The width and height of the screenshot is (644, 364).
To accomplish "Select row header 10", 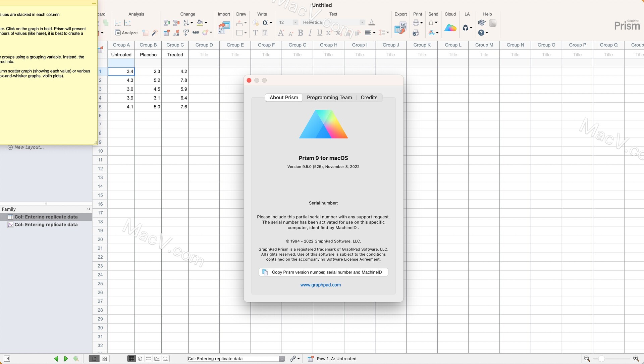I will pos(100,151).
